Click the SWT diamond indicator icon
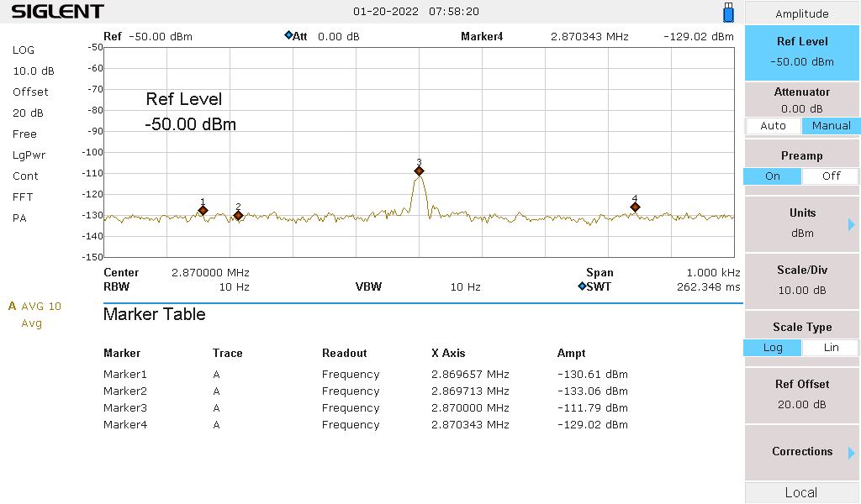 pos(582,286)
